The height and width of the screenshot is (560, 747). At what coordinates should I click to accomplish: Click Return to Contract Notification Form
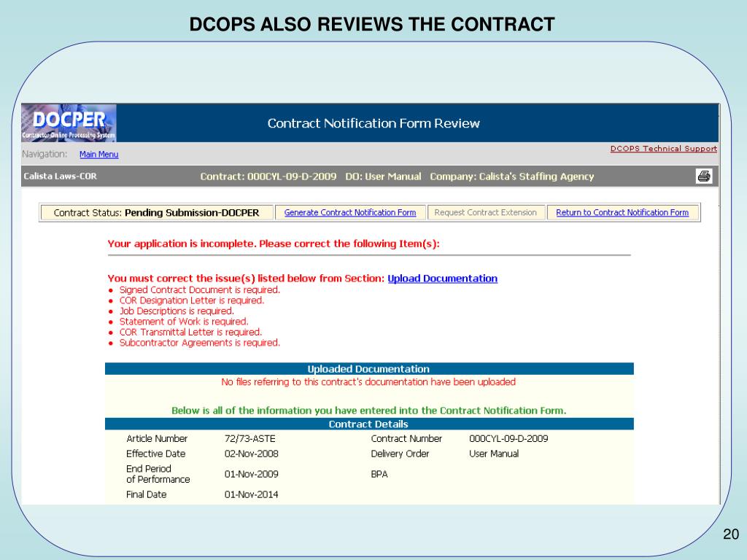point(622,212)
